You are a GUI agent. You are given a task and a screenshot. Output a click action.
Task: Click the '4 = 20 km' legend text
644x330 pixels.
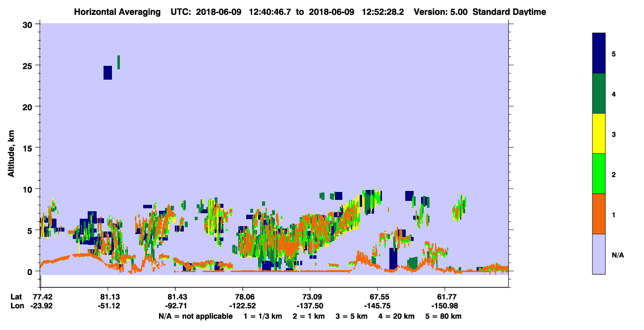(397, 316)
